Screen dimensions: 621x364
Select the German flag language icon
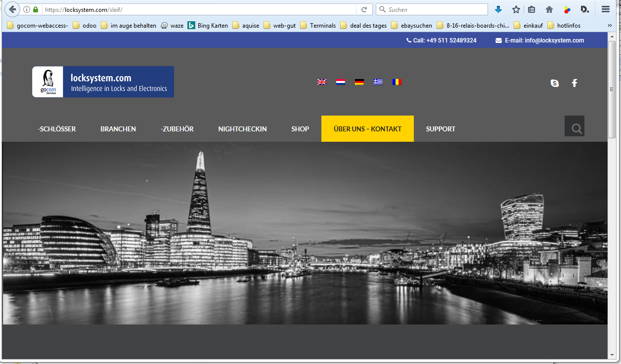(359, 82)
